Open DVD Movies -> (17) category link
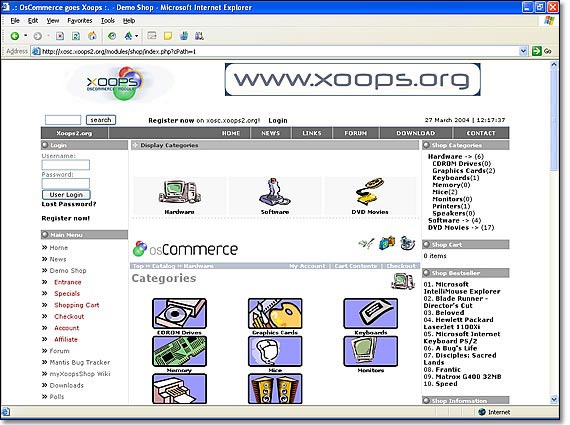 461,228
